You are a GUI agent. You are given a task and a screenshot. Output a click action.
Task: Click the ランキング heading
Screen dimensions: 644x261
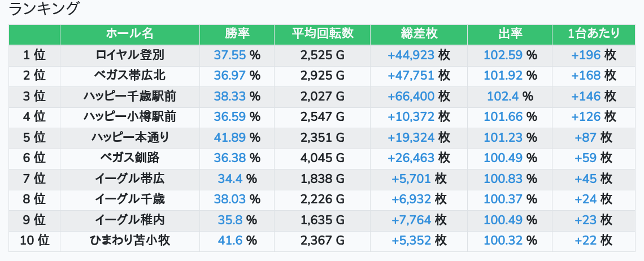pyautogui.click(x=44, y=10)
